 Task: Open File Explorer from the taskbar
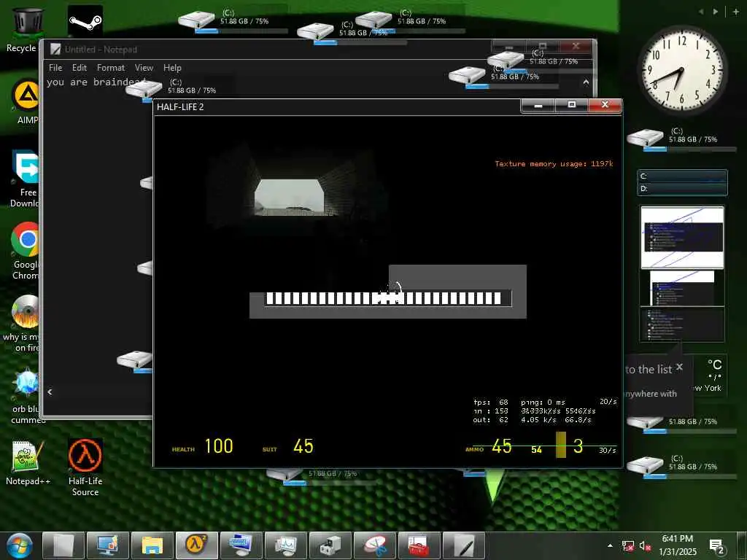click(152, 545)
